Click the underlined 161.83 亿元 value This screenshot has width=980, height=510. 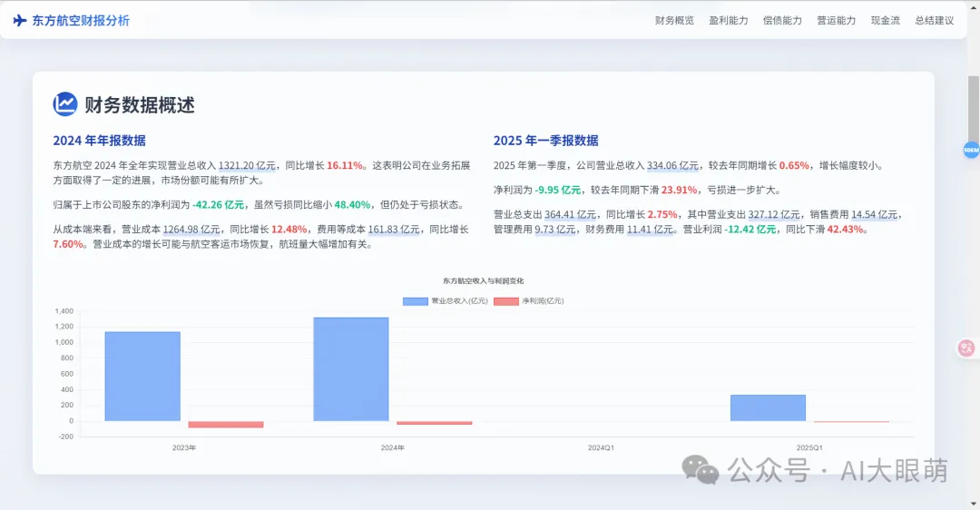pyautogui.click(x=394, y=230)
